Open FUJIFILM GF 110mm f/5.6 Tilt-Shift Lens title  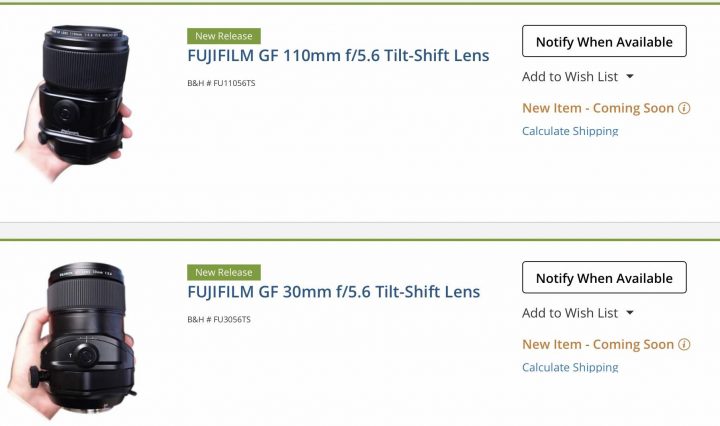(x=338, y=56)
